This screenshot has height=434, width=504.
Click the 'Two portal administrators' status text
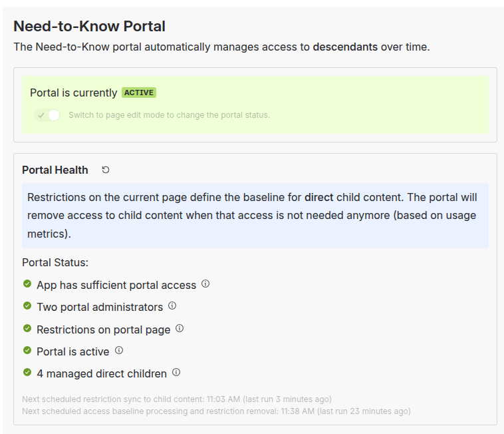(x=100, y=307)
